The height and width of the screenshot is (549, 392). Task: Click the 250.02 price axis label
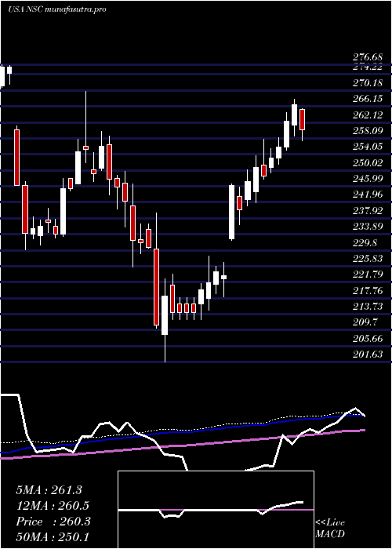point(367,163)
